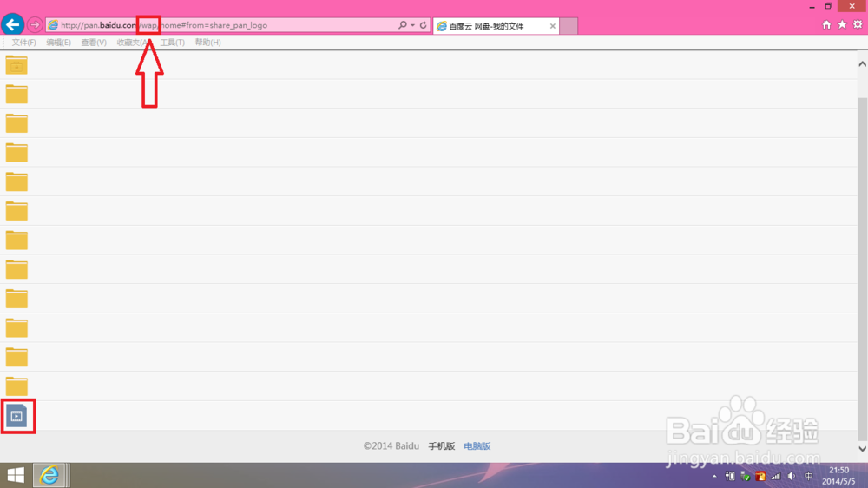This screenshot has width=868, height=488.
Task: Click the Internet Explorer taskbar icon
Action: (49, 475)
